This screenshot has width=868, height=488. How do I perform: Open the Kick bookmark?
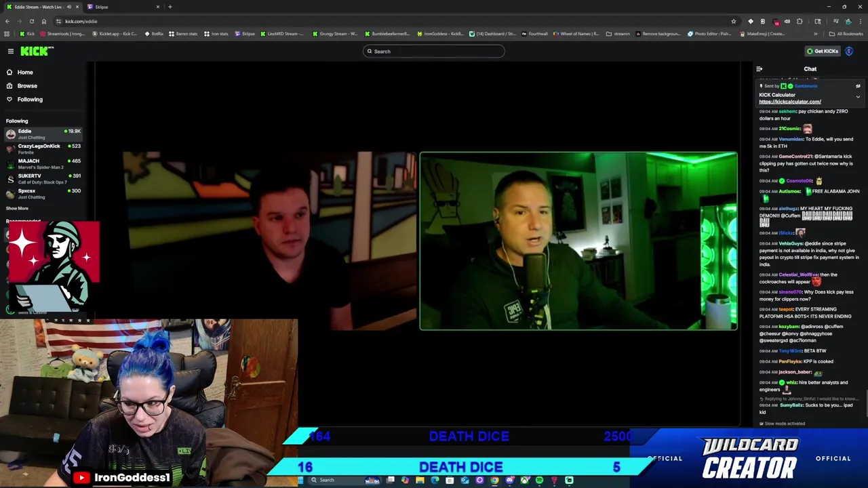(x=27, y=34)
